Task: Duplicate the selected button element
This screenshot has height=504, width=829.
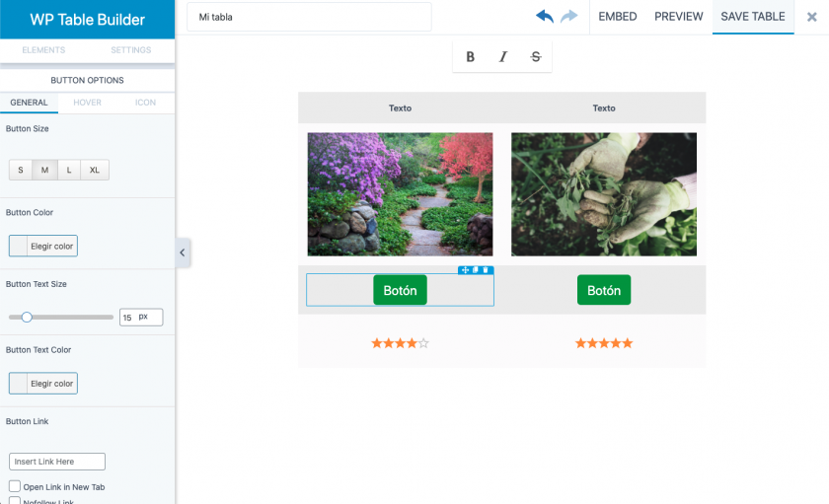Action: point(475,270)
